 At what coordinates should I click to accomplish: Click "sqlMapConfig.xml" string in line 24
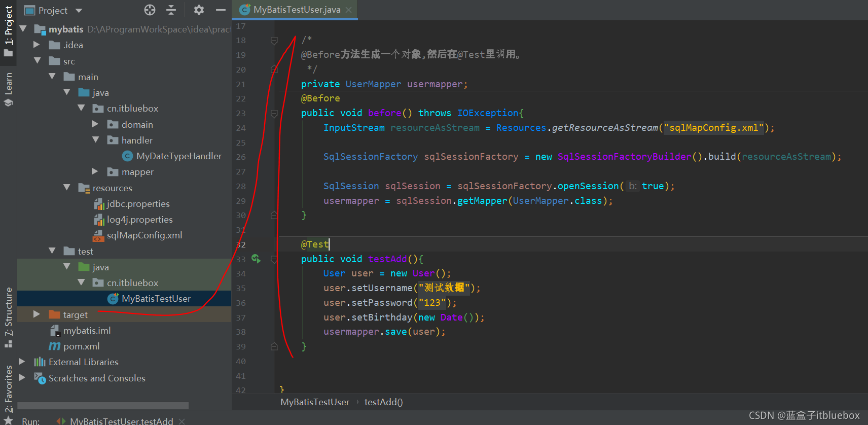(x=714, y=128)
